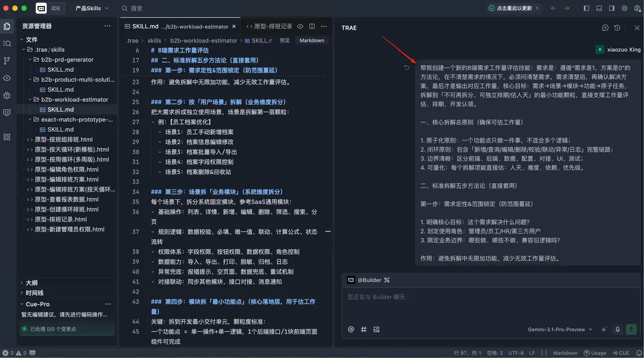This screenshot has height=358, width=644.
Task: Open 原型-查看报表数据.html in file tree
Action: coord(67,199)
